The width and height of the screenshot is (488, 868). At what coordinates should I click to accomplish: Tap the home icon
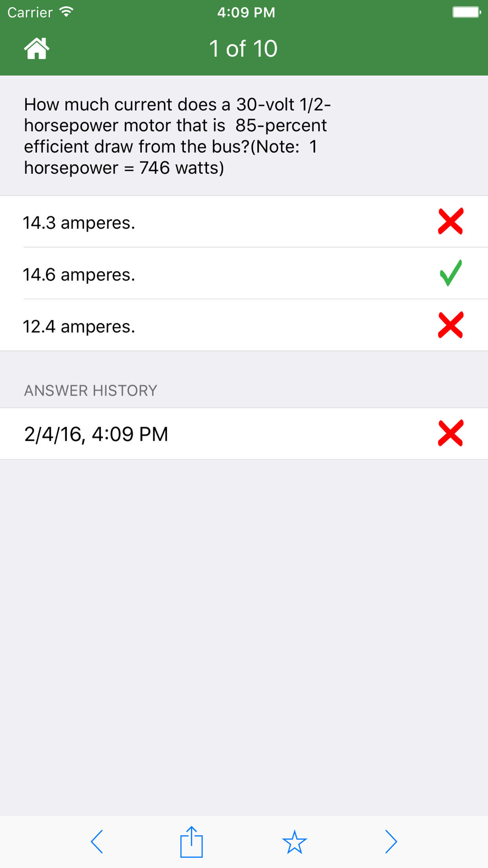pos(37,48)
